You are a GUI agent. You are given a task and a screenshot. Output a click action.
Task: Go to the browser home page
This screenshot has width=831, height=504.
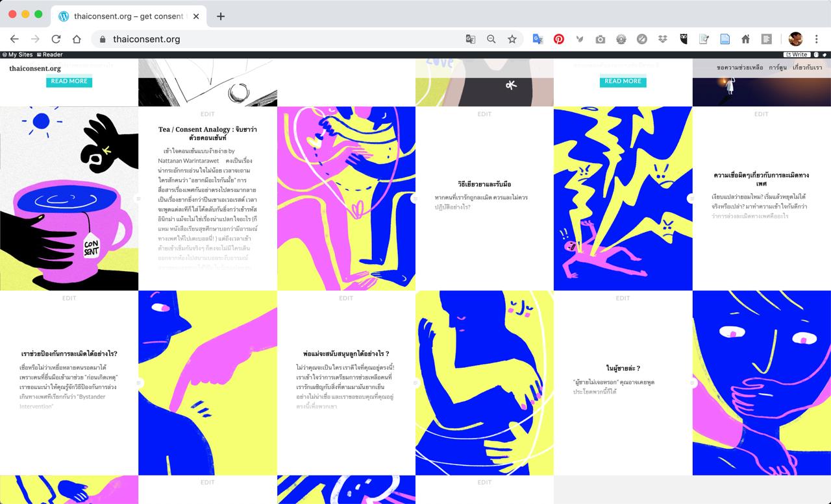pos(77,39)
